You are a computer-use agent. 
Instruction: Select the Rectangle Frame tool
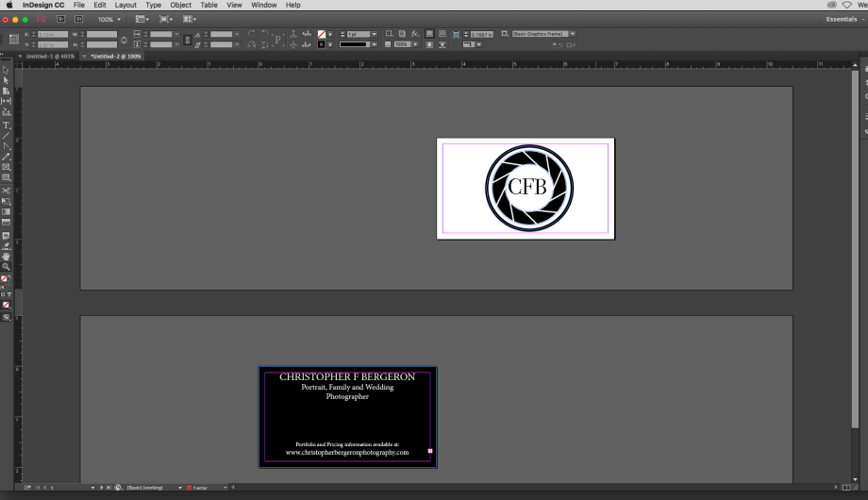(7, 167)
